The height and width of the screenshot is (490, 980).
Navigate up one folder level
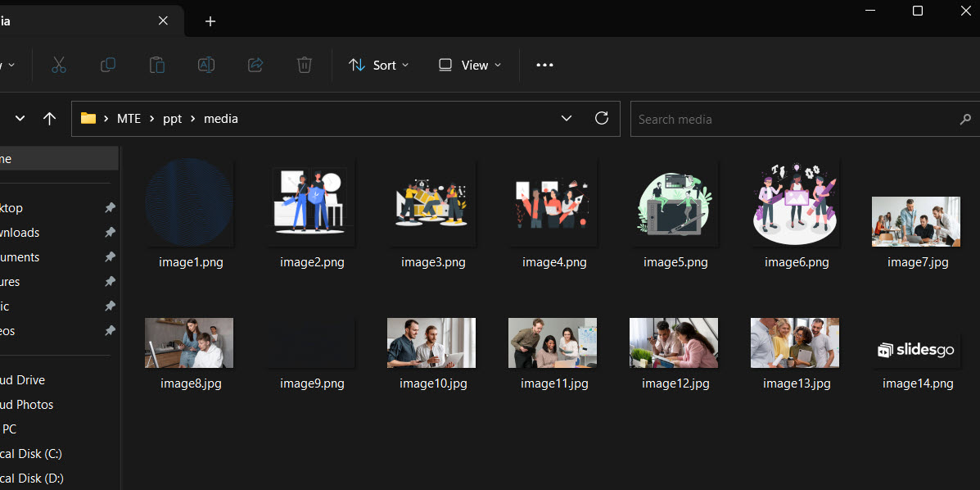pyautogui.click(x=49, y=118)
